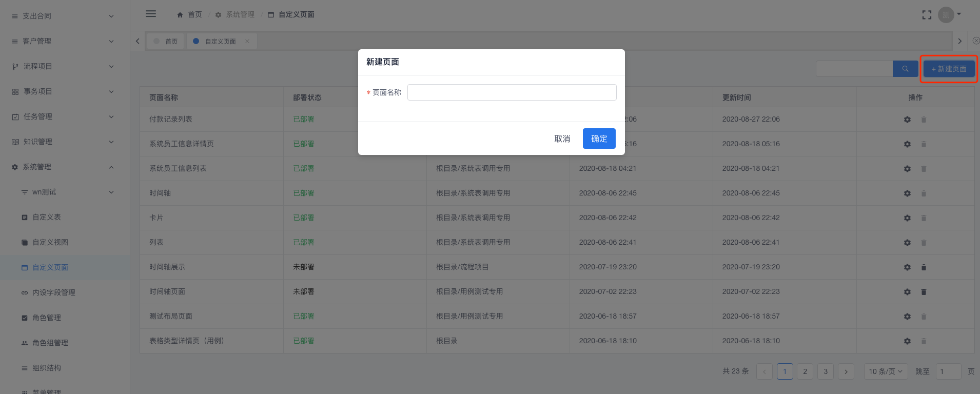The image size is (980, 394).
Task: Expand the 流程项目 sidebar menu
Action: click(x=65, y=66)
